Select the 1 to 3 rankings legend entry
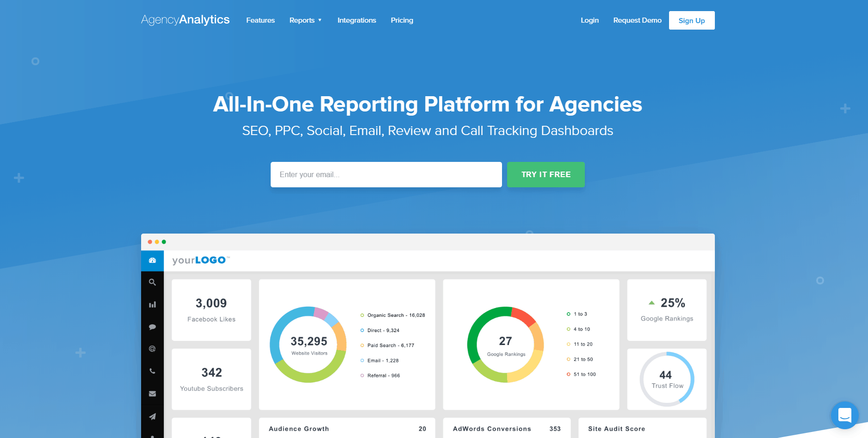This screenshot has height=438, width=868. pos(577,314)
